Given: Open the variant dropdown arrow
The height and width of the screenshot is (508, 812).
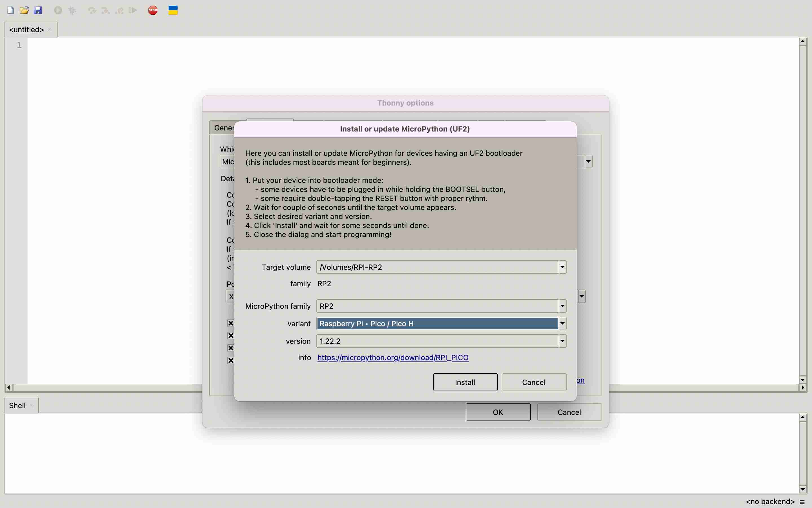Looking at the screenshot, I should tap(563, 323).
